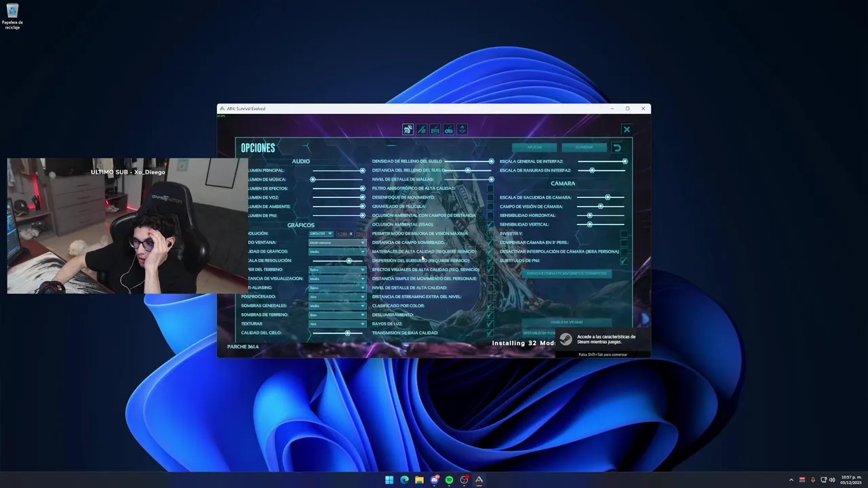The image size is (868, 488).
Task: Click the Guardar button
Action: [584, 147]
